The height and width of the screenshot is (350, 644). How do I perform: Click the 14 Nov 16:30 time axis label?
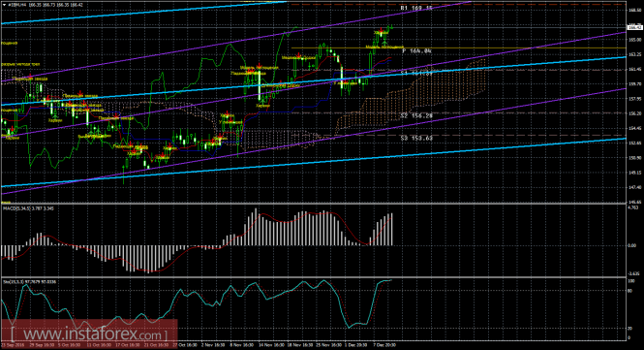271,345
